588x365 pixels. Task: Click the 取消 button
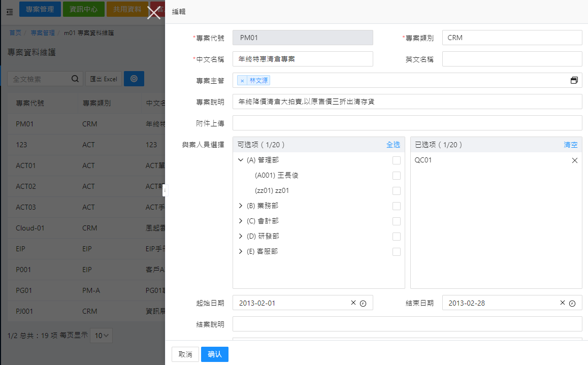(x=185, y=354)
